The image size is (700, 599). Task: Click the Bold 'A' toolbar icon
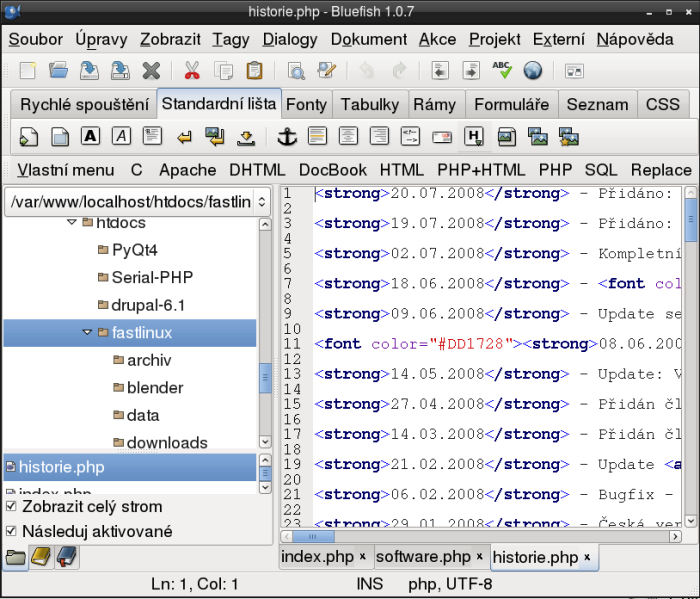(x=91, y=137)
